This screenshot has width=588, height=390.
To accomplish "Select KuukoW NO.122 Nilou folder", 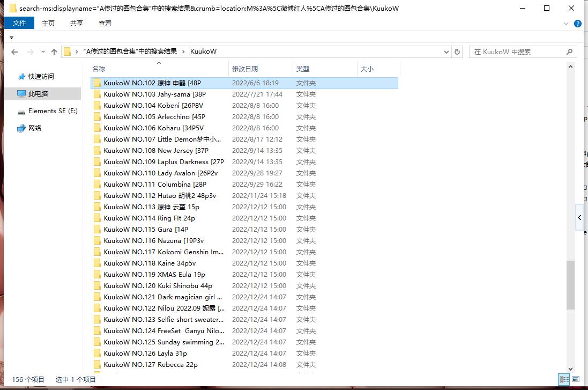I will [244, 308].
